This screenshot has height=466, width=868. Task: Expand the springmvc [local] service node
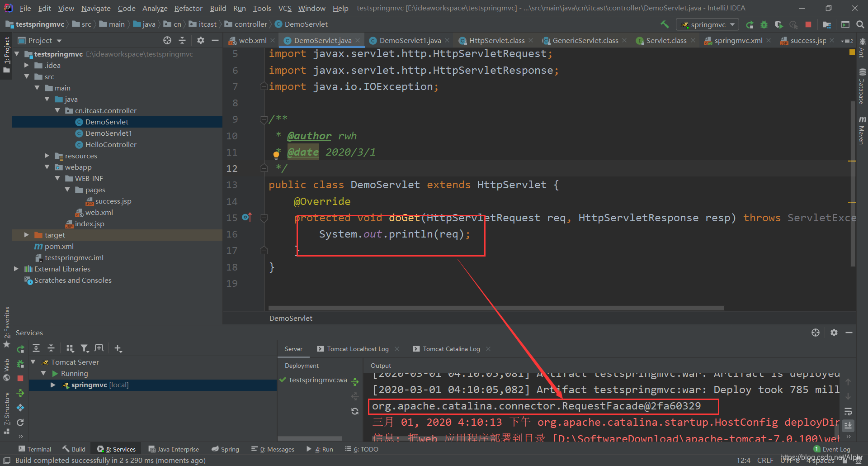(53, 385)
